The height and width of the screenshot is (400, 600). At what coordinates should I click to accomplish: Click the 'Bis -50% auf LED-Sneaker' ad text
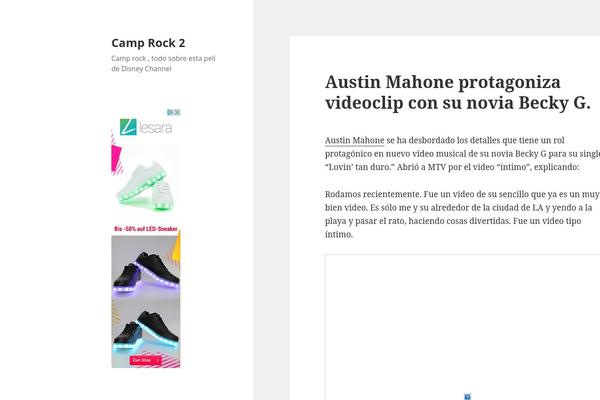[146, 229]
